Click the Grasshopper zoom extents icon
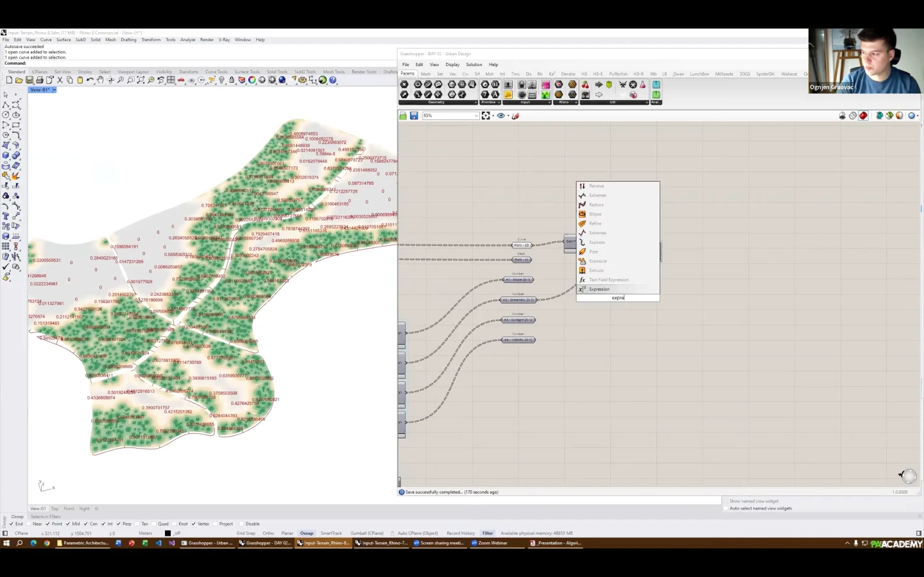This screenshot has width=924, height=577. point(486,116)
